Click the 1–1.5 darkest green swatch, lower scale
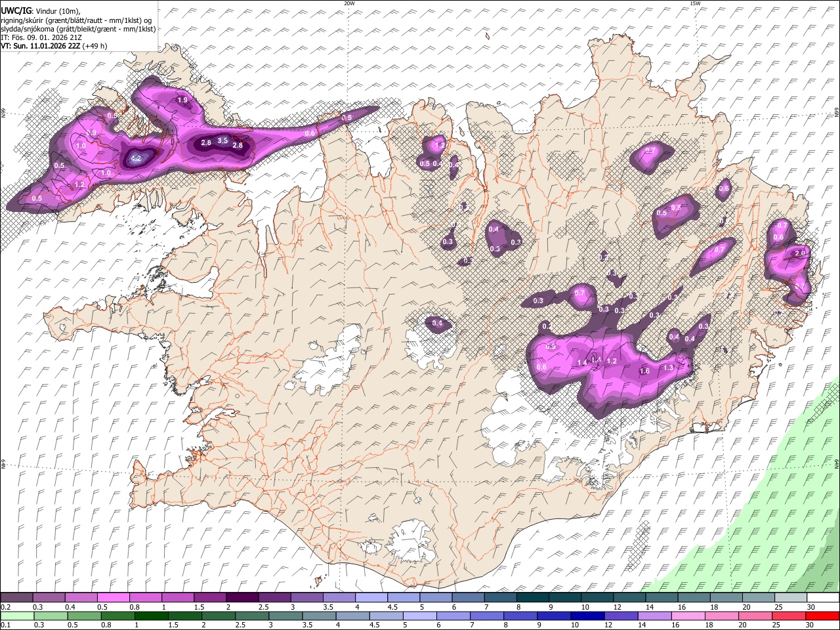Image resolution: width=840 pixels, height=630 pixels. click(x=151, y=616)
